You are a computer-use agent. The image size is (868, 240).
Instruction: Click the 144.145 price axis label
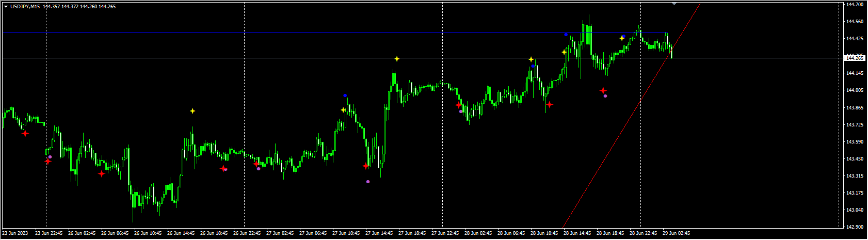pyautogui.click(x=855, y=73)
